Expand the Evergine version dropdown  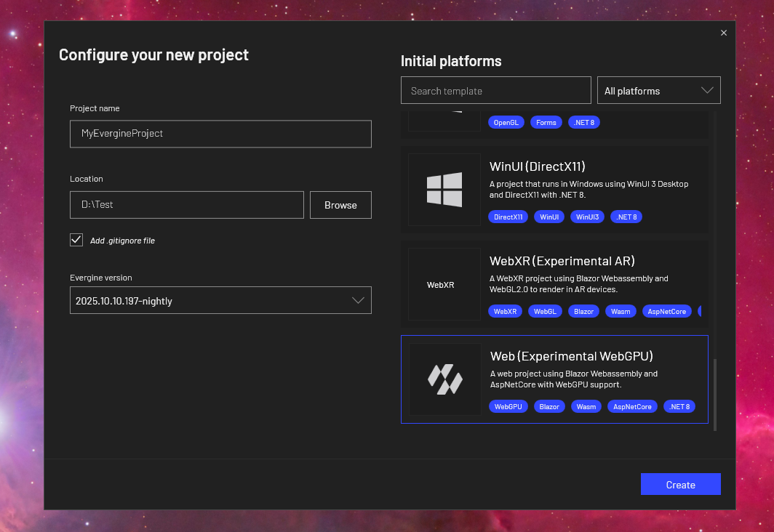[220, 300]
